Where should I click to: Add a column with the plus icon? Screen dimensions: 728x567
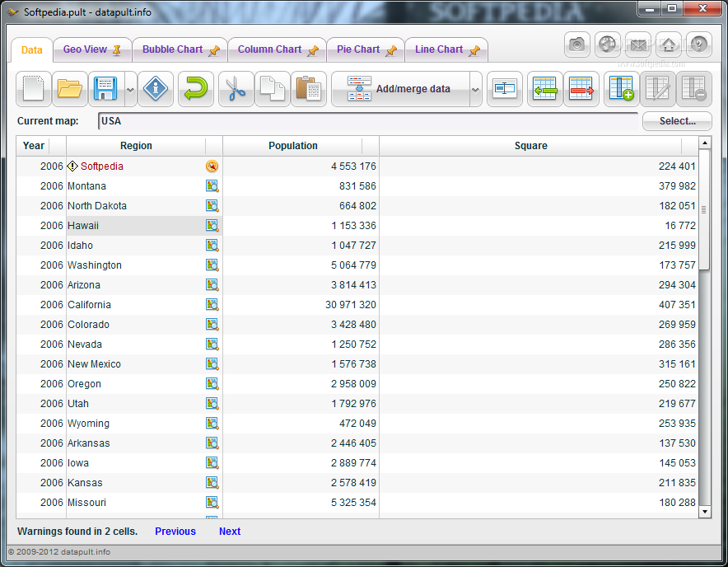tap(621, 89)
